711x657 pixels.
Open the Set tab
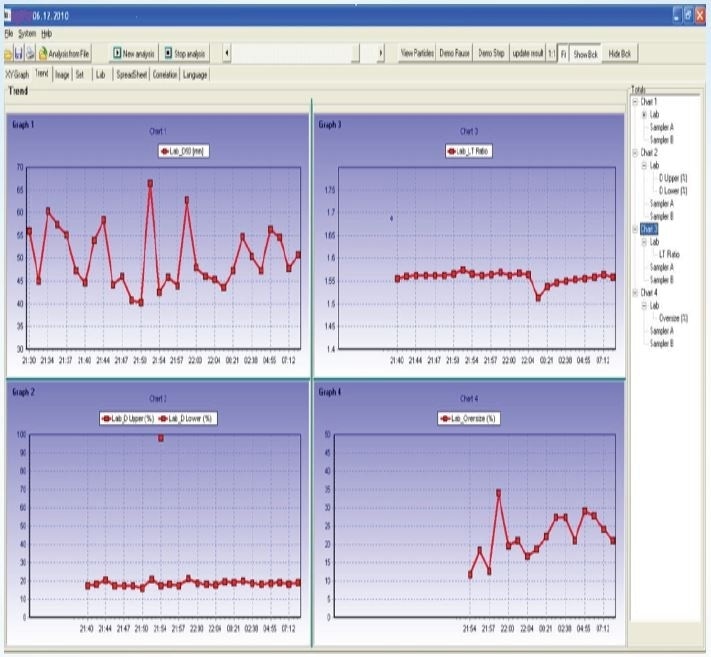80,74
